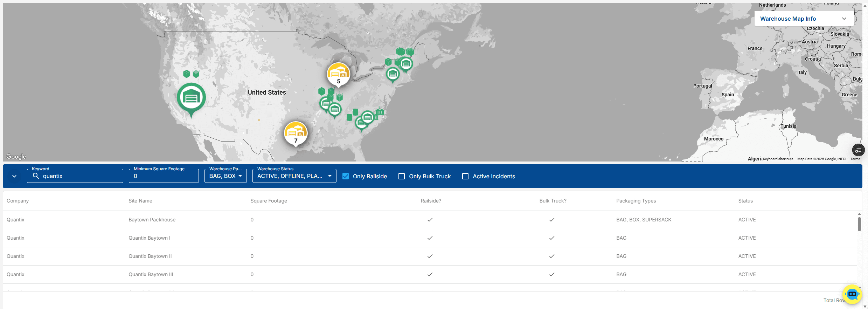Click the green bank building map icon
This screenshot has width=868, height=309.
pos(380,112)
